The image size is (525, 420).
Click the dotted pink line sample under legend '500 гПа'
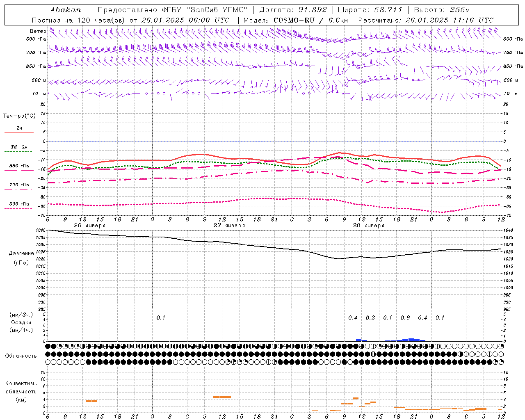point(19,208)
